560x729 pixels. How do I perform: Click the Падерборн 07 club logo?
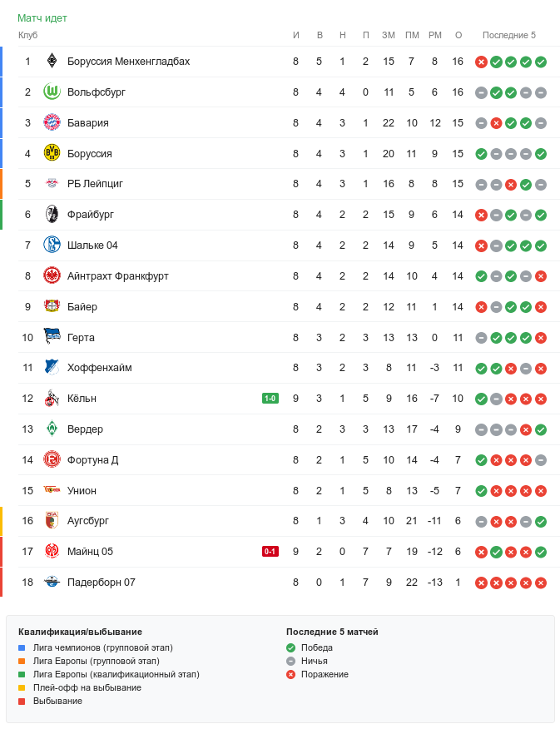[52, 583]
